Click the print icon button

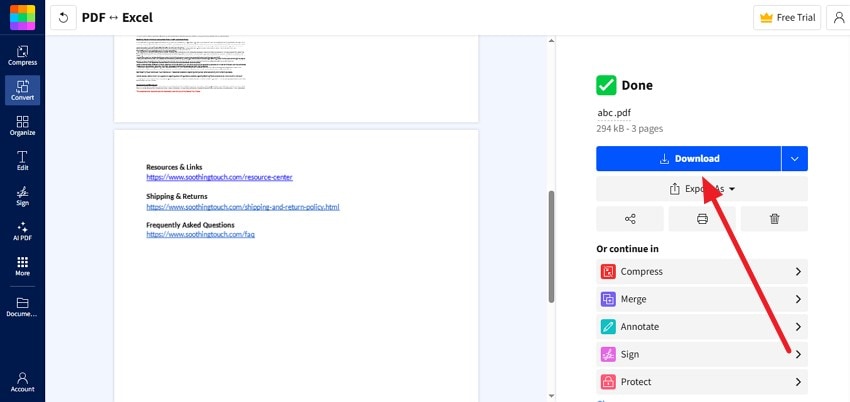(702, 219)
